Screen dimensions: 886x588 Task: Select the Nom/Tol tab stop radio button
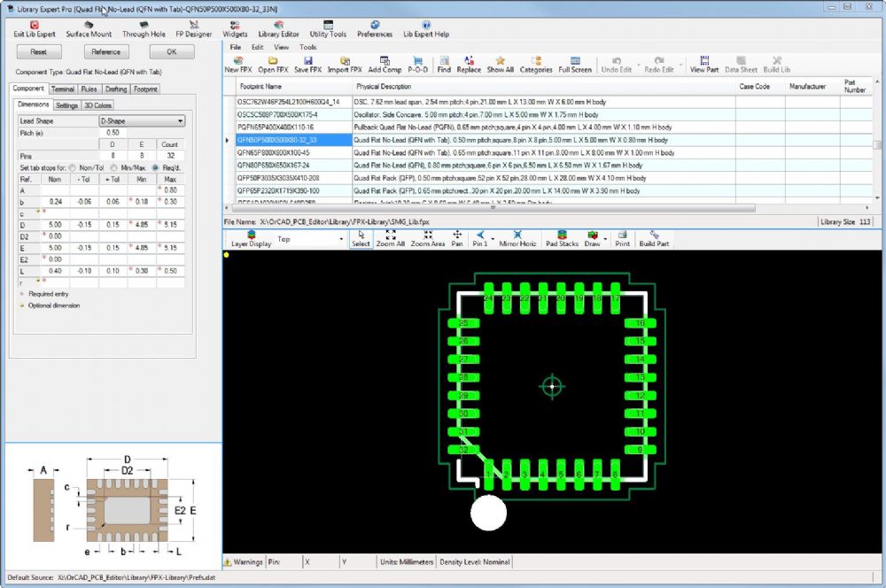click(72, 167)
